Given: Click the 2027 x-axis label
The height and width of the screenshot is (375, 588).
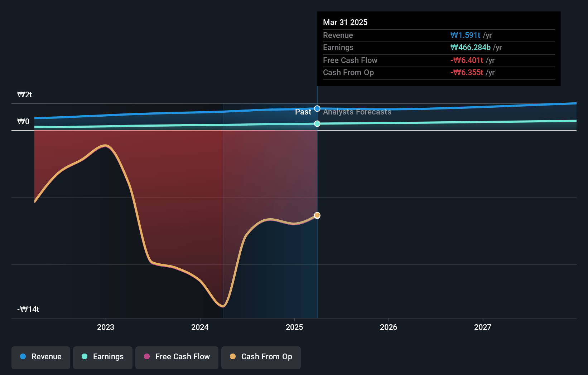Looking at the screenshot, I should (x=483, y=327).
